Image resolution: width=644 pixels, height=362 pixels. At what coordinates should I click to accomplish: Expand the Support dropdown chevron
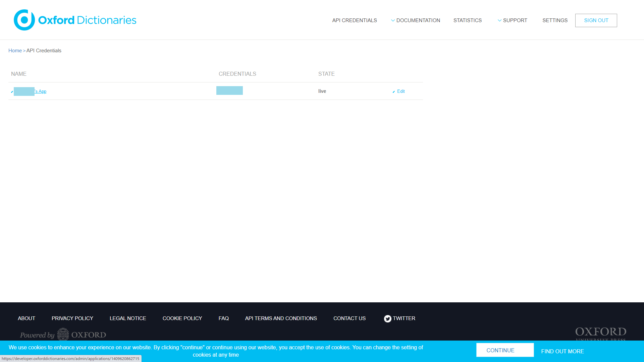(499, 20)
